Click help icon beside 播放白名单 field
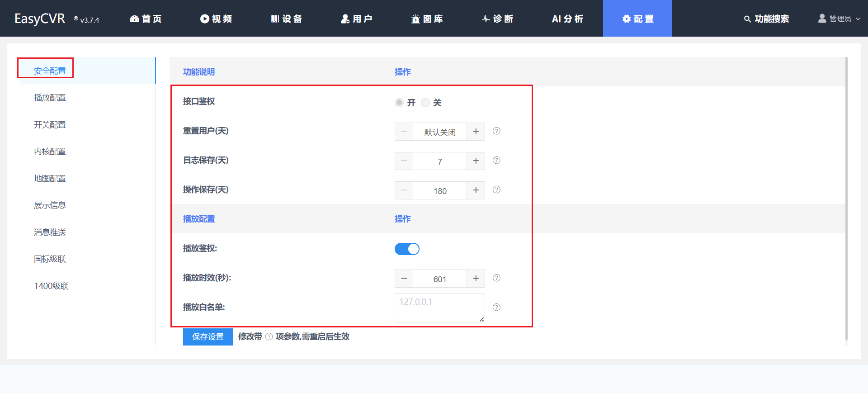868x393 pixels. (x=496, y=308)
